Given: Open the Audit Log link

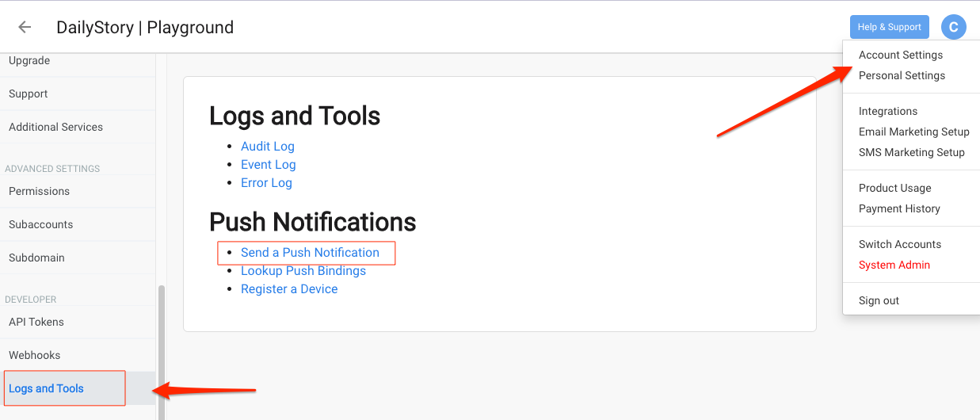Looking at the screenshot, I should [x=268, y=147].
